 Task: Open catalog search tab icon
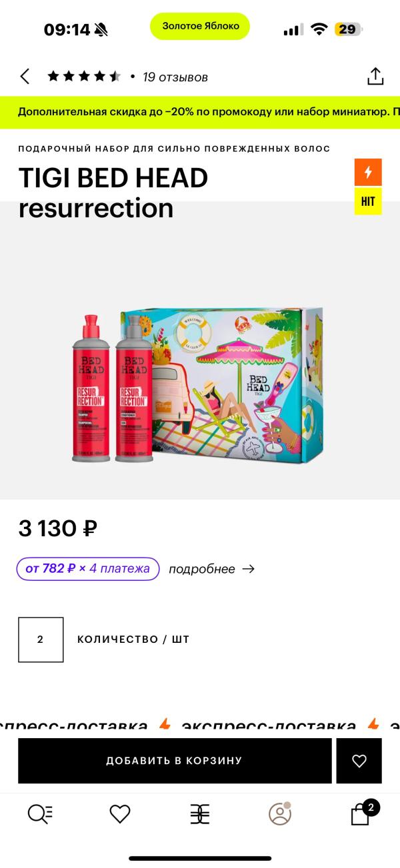(40, 814)
